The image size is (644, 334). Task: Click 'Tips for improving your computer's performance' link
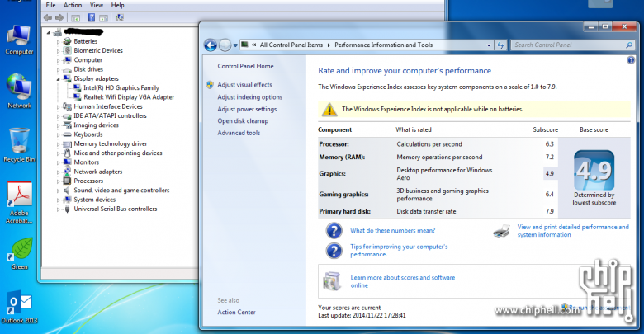[399, 251]
